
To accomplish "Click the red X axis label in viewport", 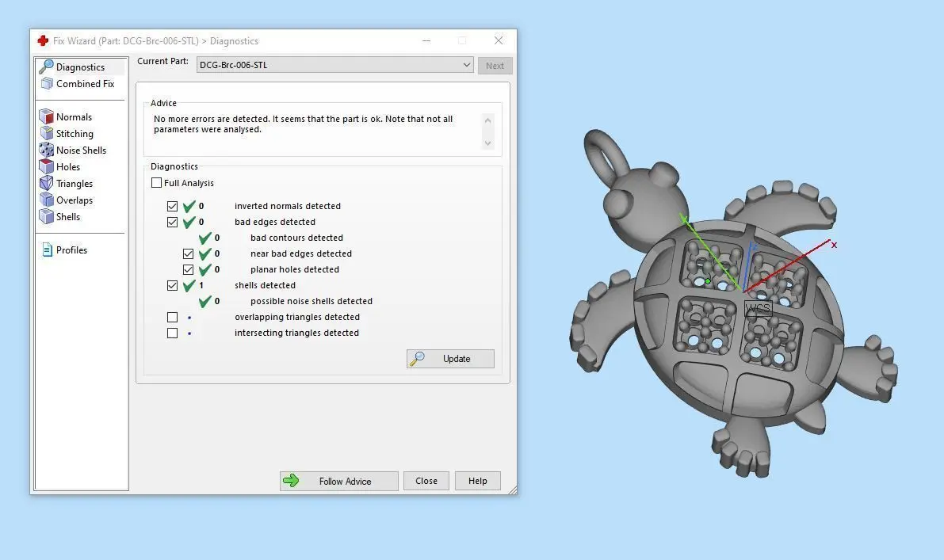I will coord(834,245).
